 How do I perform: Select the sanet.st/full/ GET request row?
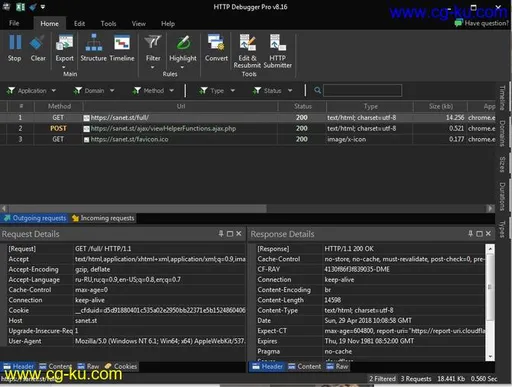tap(248, 117)
